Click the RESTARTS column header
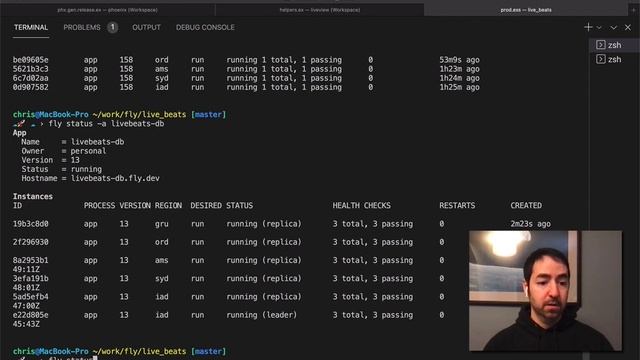Image resolution: width=640 pixels, height=360 pixels. tap(457, 205)
